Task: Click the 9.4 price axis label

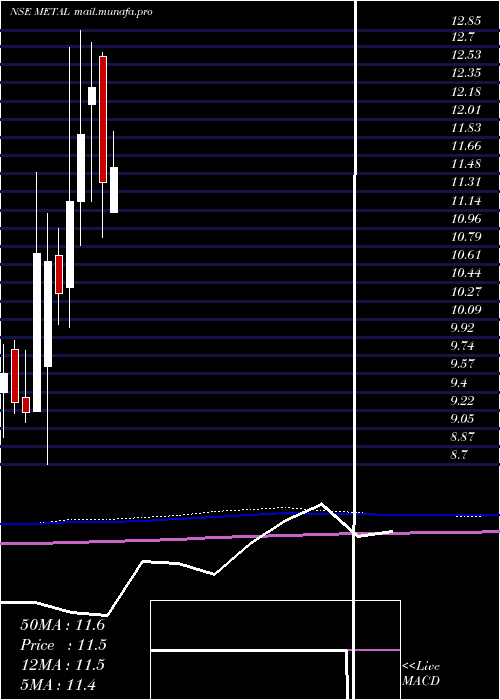Action: (x=459, y=382)
